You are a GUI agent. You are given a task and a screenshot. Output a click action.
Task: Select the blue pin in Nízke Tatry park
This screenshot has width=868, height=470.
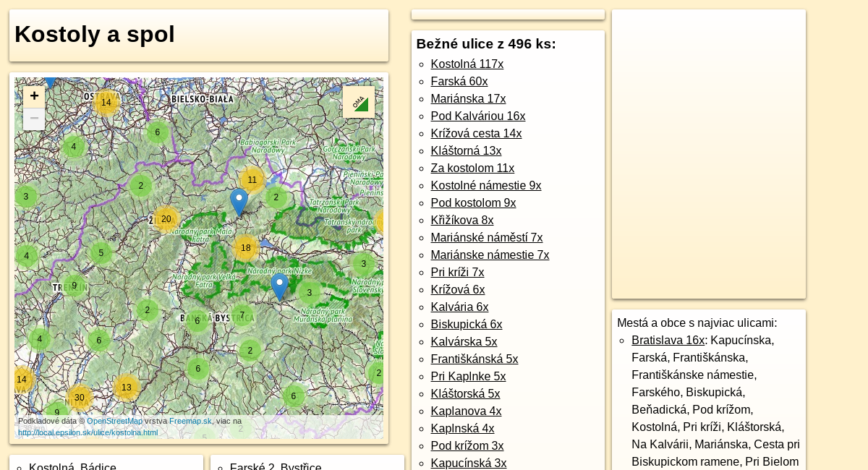(x=280, y=287)
